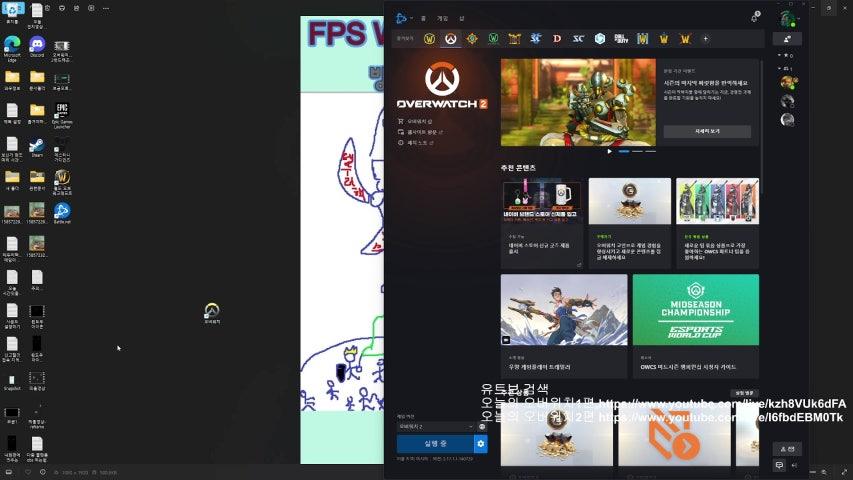The image size is (853, 480).
Task: Open the Overwatch shop link
Action: (415, 121)
